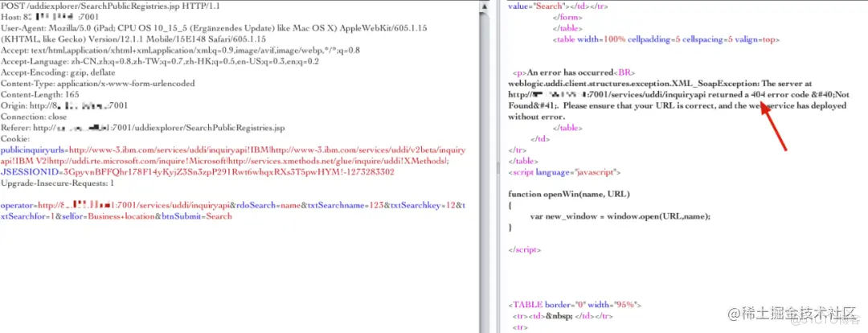Click the rdoSearch=name parameter
This screenshot has height=333, width=868.
point(268,206)
